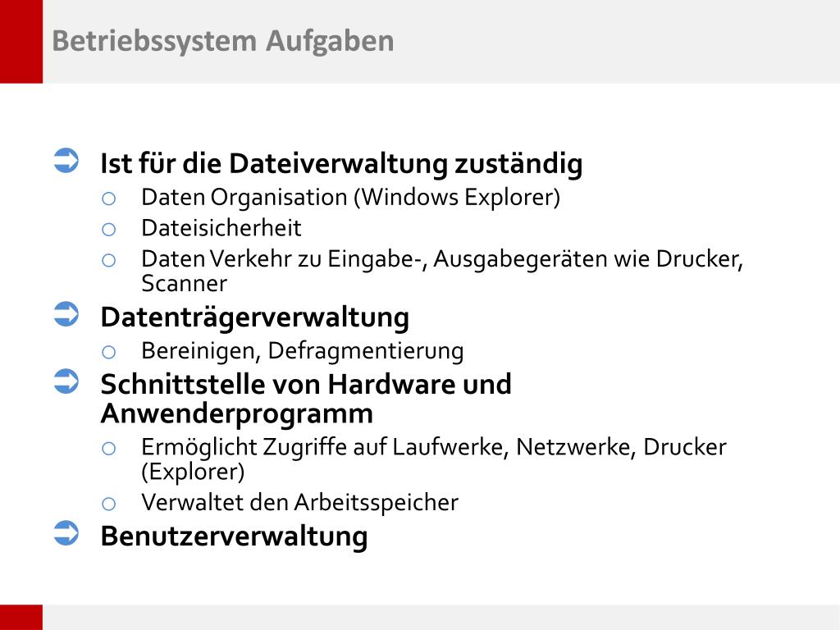Click circle bullet next to Dateisicherheit

(109, 230)
